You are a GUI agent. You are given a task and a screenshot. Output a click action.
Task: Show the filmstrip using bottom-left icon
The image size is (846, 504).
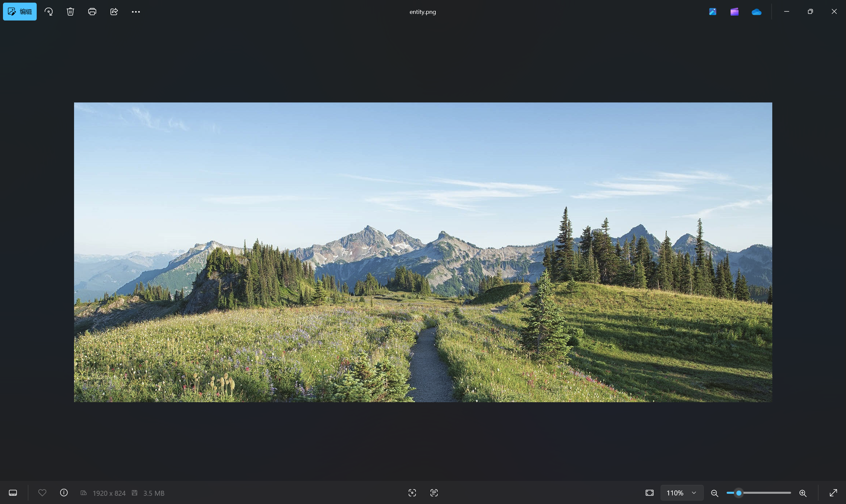(x=13, y=493)
